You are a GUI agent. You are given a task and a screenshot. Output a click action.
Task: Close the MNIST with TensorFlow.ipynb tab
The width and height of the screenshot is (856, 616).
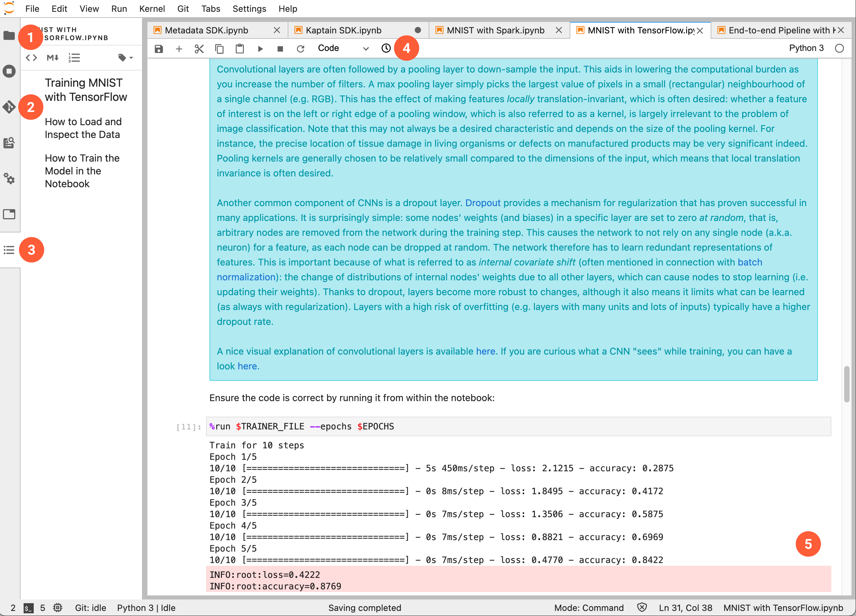click(x=700, y=31)
